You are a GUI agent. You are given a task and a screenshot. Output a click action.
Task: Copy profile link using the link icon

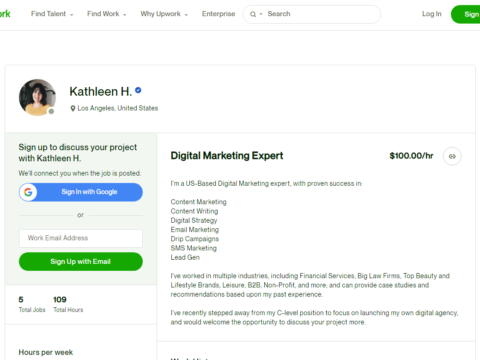(452, 156)
